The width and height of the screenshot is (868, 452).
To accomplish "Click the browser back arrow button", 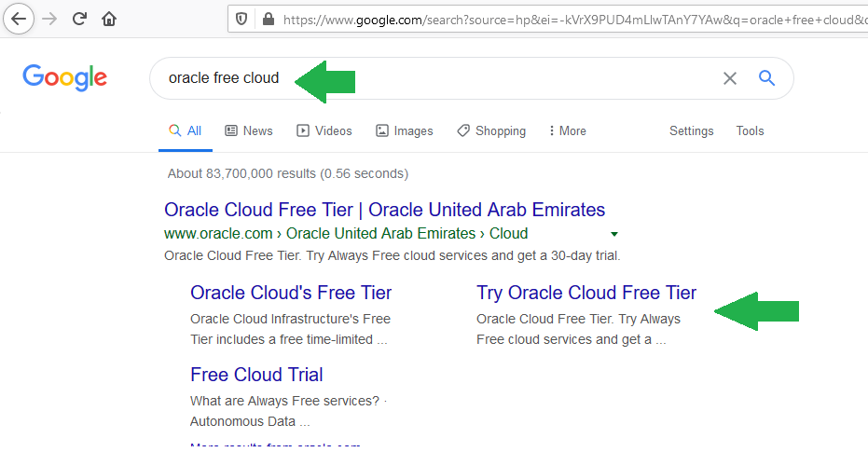I will pos(19,19).
